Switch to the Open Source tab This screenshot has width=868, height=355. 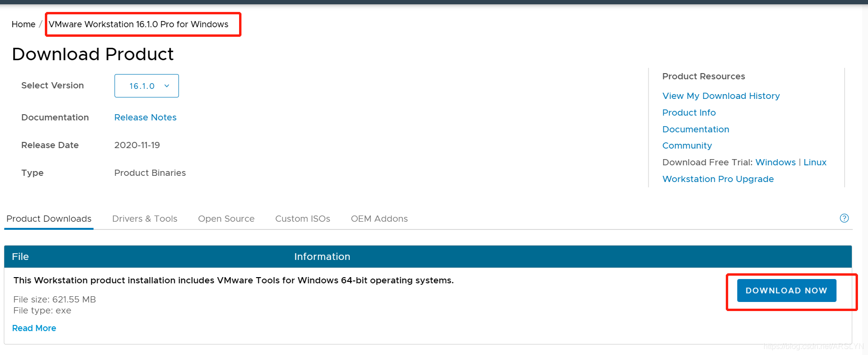click(226, 219)
